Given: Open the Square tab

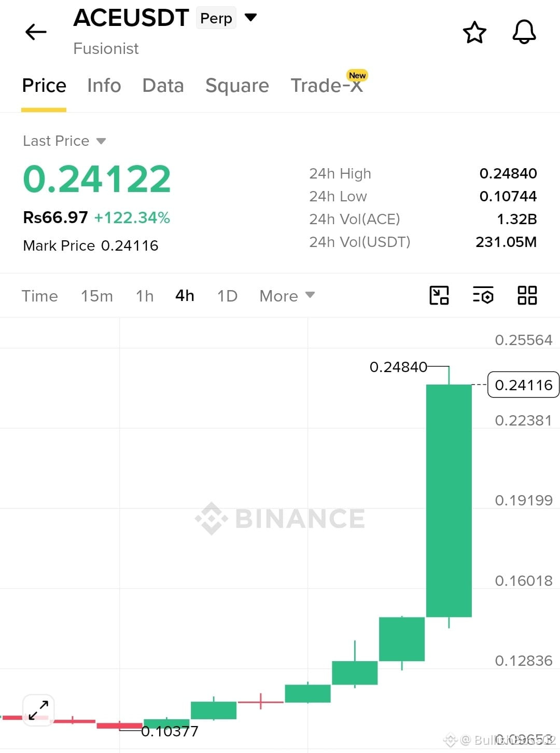Looking at the screenshot, I should [237, 86].
